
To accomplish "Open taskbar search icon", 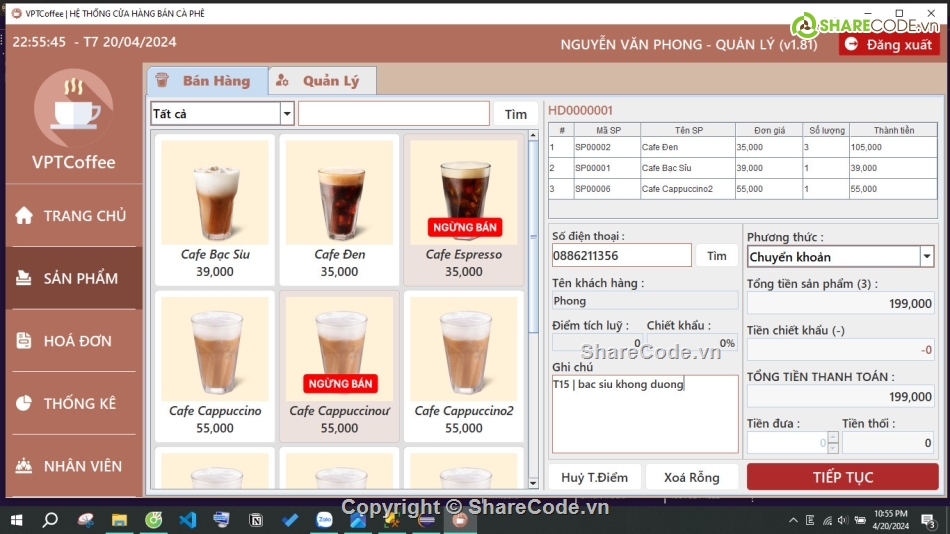I will pos(50,520).
